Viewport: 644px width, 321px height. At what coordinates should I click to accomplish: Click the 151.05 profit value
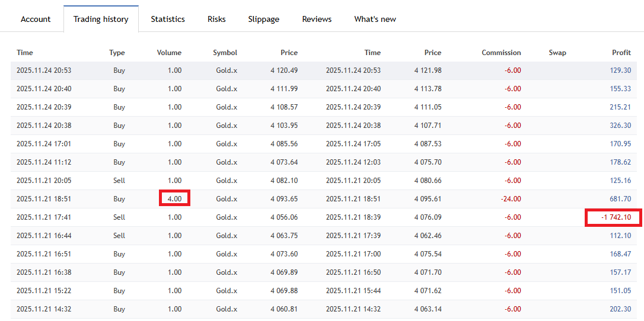pos(621,291)
